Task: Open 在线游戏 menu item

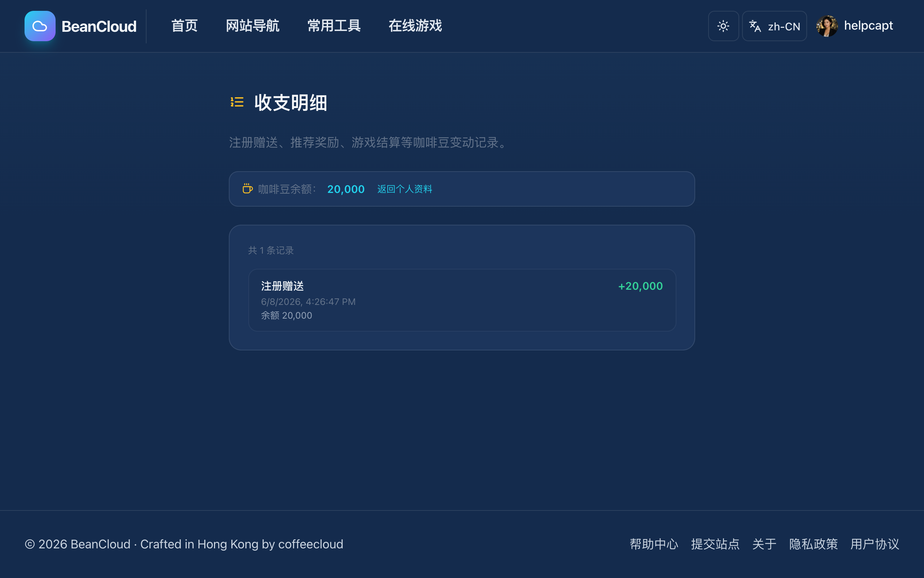Action: tap(415, 26)
